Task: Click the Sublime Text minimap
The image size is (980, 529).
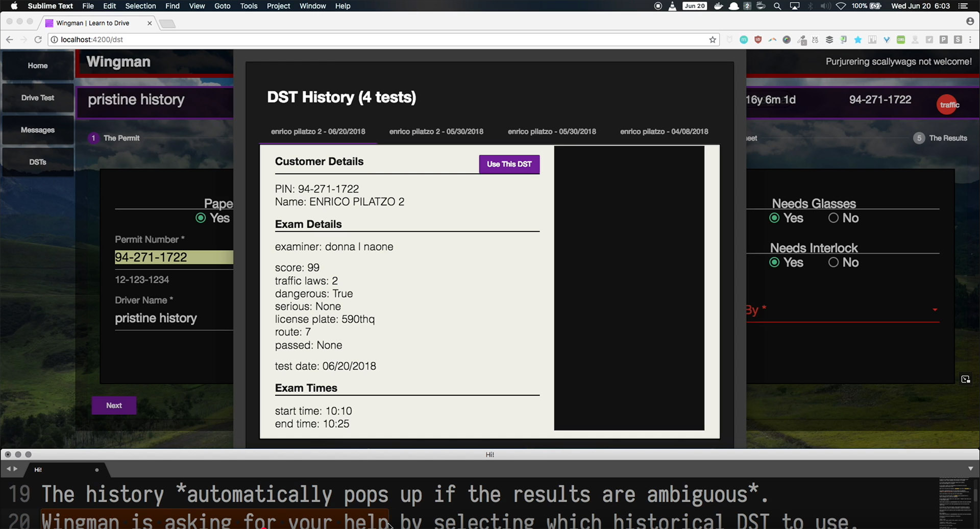Action: point(954,502)
